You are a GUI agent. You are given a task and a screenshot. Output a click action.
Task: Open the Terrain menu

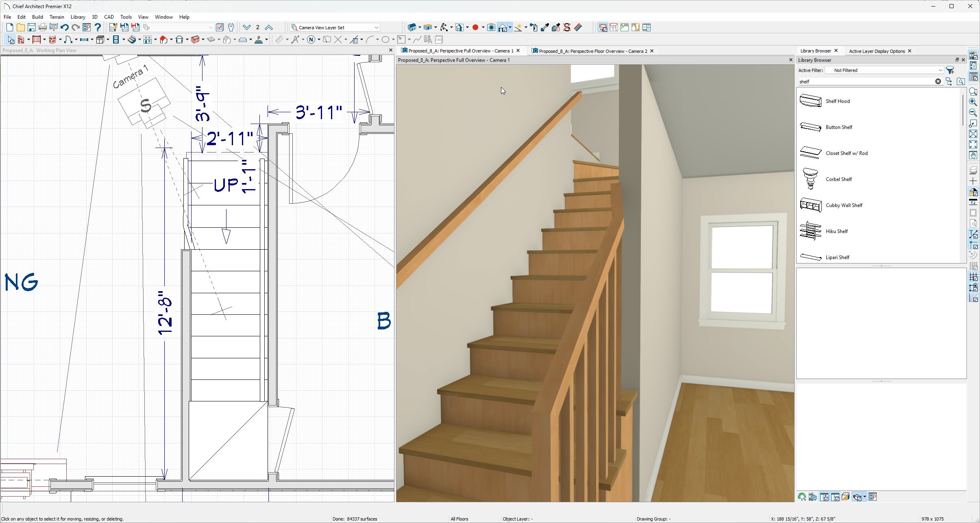tap(57, 17)
